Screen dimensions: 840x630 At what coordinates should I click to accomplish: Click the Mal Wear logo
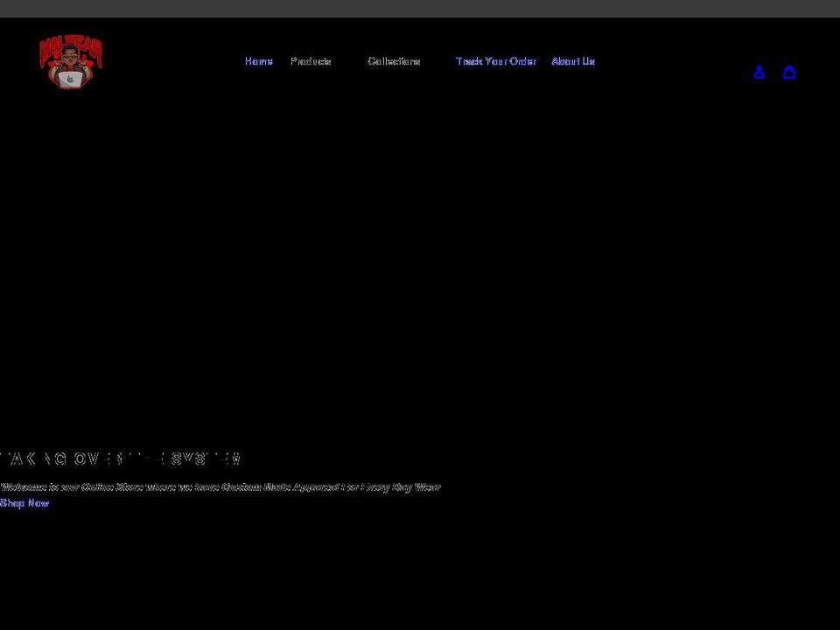coord(71,61)
